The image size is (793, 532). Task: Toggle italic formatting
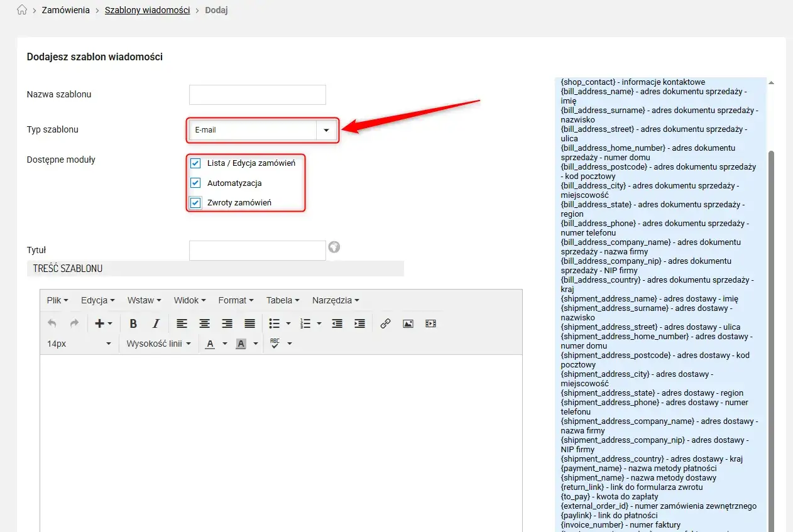pyautogui.click(x=156, y=323)
